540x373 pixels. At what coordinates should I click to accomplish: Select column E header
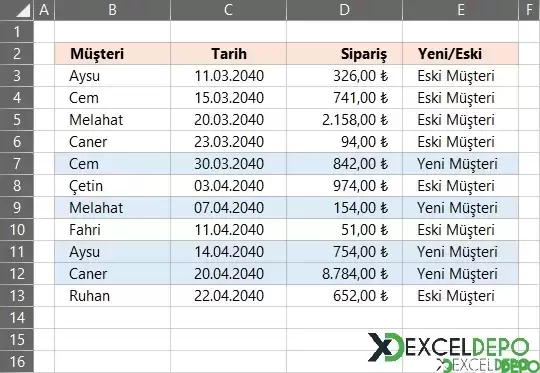460,10
